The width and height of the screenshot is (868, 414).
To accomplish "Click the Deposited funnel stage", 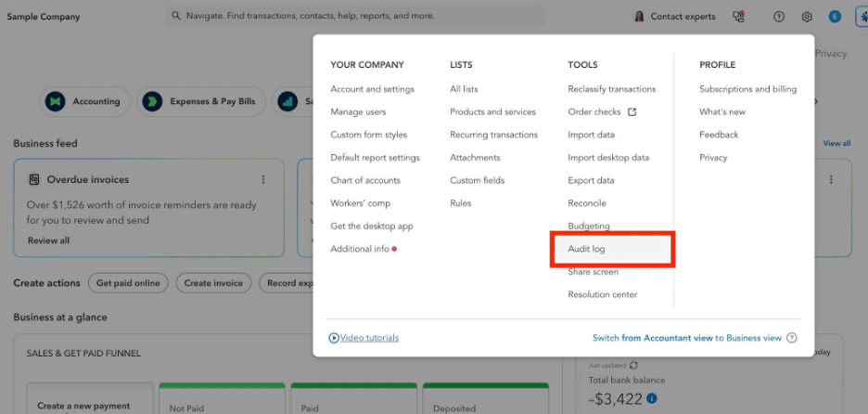I will (x=486, y=398).
